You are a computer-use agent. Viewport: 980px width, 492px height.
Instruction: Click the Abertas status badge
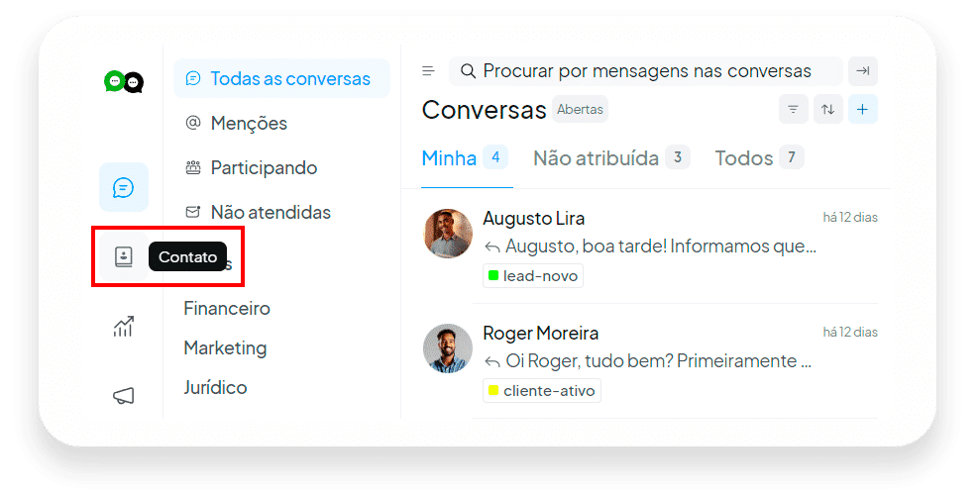click(580, 109)
